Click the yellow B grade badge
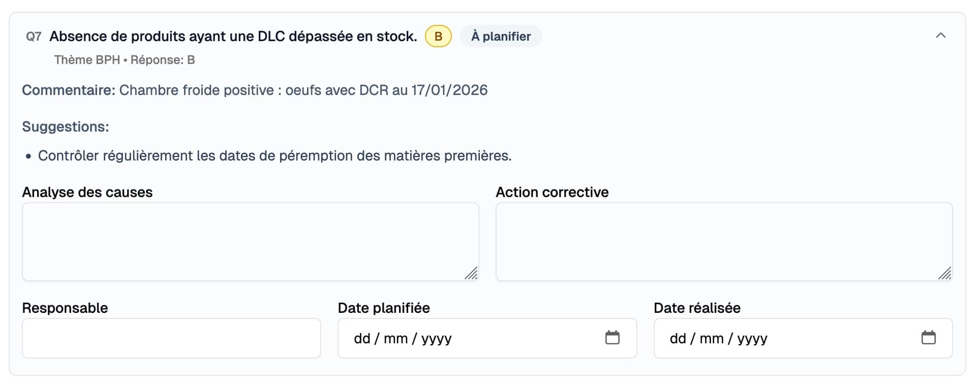 click(438, 37)
